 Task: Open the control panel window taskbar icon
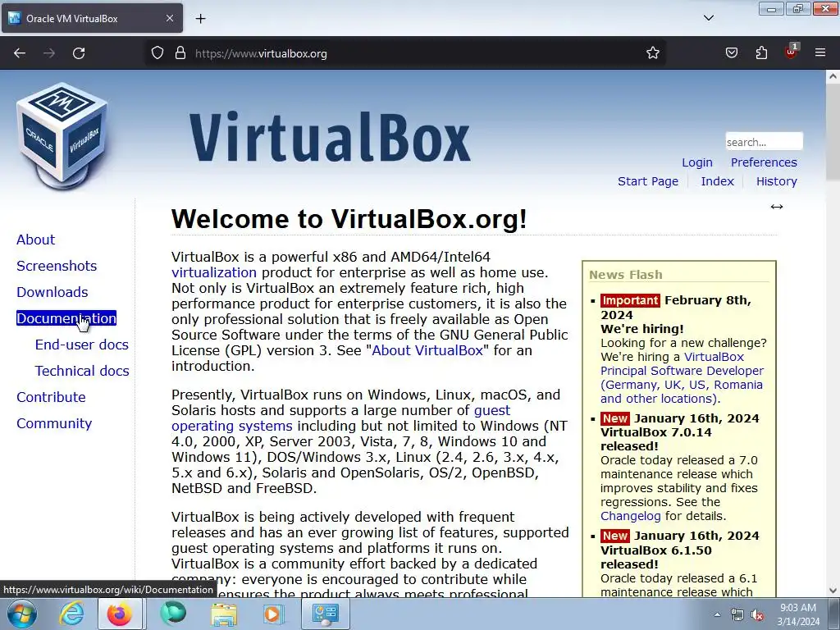325,614
